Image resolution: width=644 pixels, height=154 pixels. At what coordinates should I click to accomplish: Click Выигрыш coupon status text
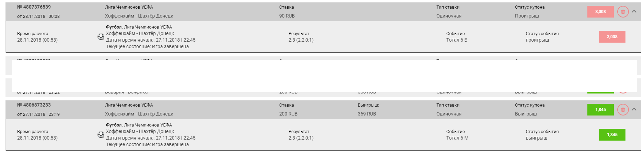coord(526,114)
